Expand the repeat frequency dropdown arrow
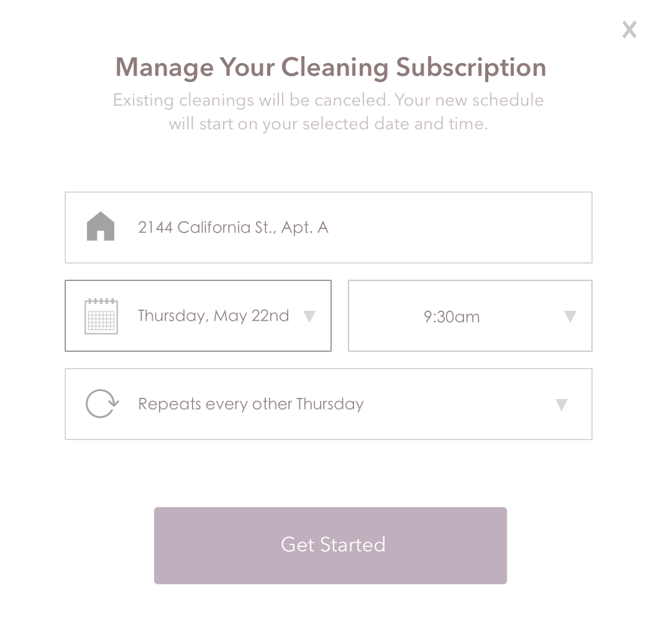Viewport: 656px width, 644px height. [x=561, y=405]
